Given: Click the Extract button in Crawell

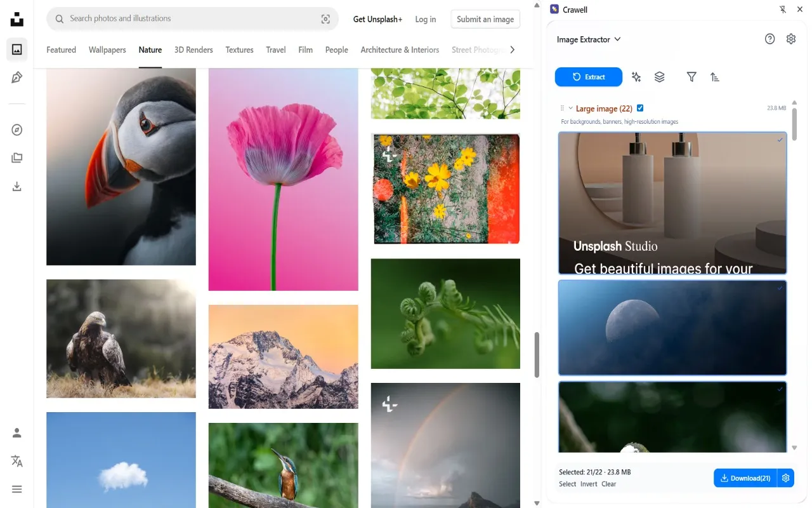Looking at the screenshot, I should 588,77.
